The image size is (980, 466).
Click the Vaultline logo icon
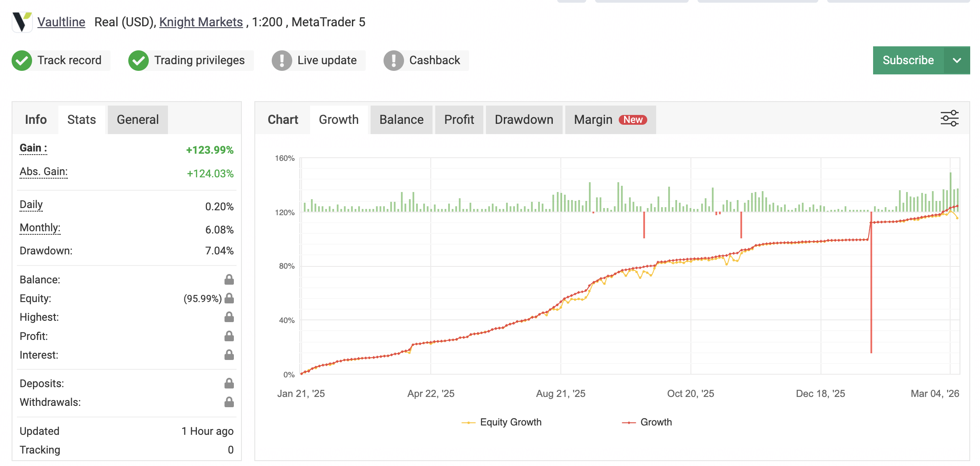point(22,22)
